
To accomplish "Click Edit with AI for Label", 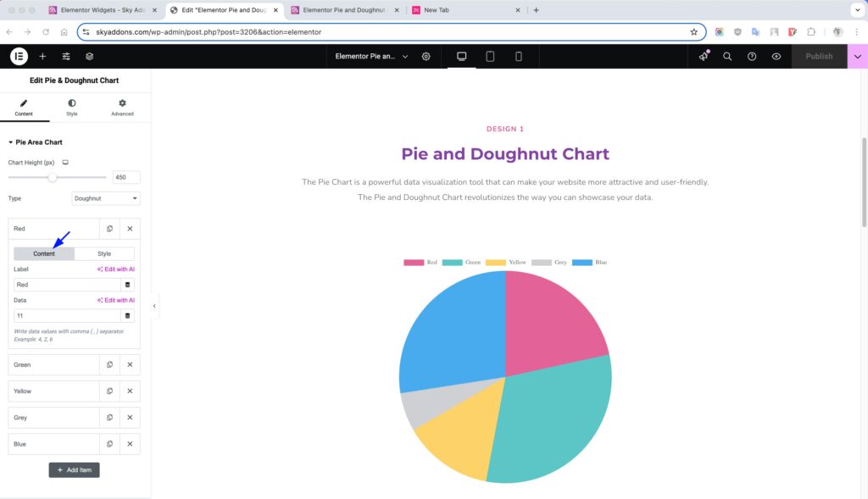I will coord(115,269).
